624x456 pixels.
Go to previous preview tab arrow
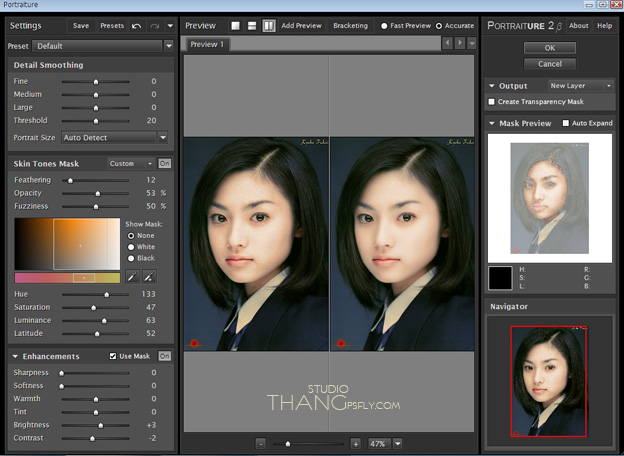point(447,42)
